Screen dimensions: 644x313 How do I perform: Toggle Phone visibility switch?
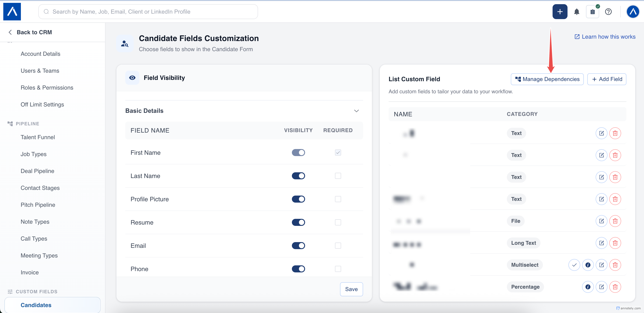[x=298, y=269]
